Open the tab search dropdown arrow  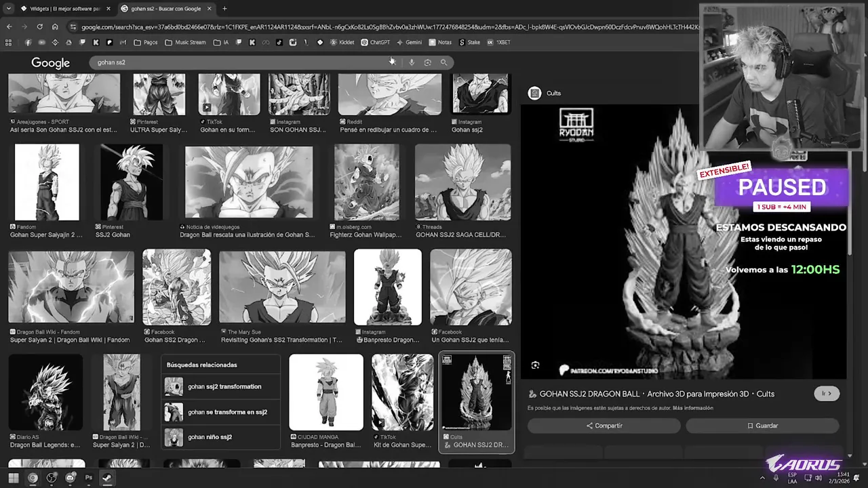click(8, 9)
